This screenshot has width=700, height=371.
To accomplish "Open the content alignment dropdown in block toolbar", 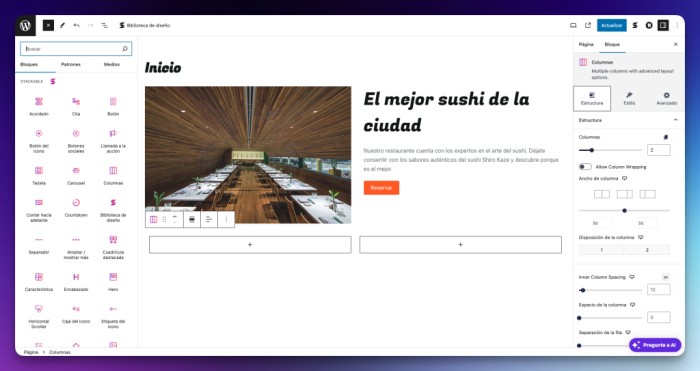I will click(x=208, y=219).
